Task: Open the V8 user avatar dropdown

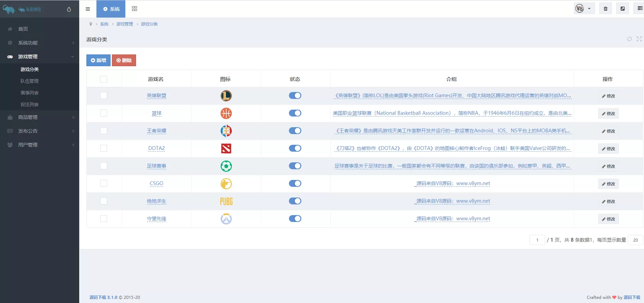Action: point(583,9)
